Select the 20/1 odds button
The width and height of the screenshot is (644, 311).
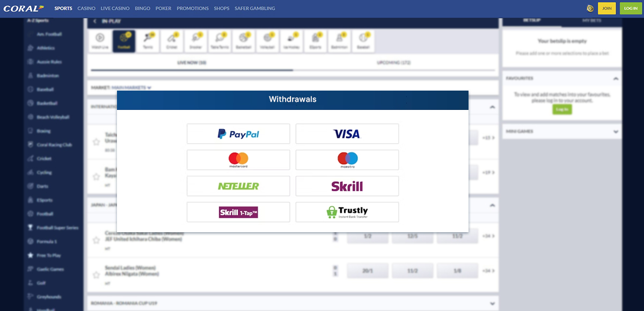coord(368,271)
